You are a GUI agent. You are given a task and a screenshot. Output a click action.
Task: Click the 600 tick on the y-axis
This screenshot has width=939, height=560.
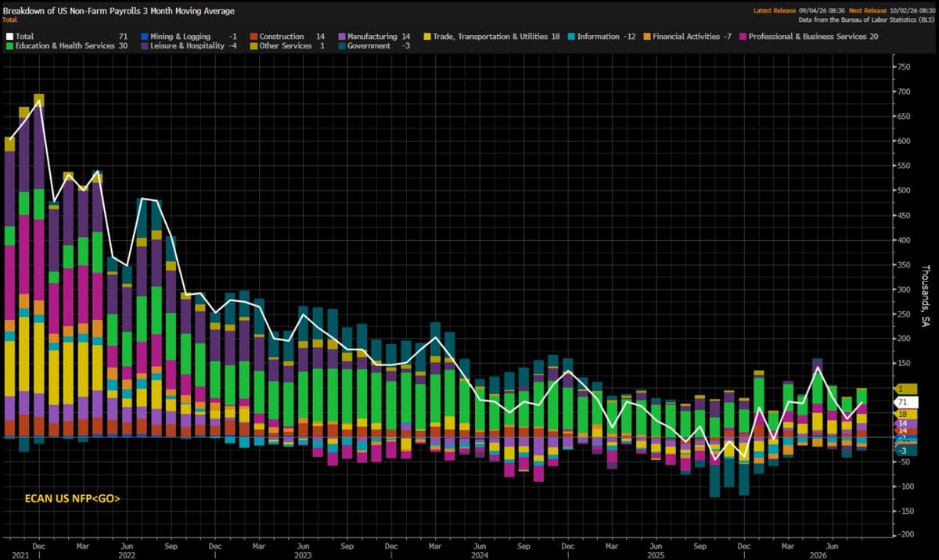[905, 141]
